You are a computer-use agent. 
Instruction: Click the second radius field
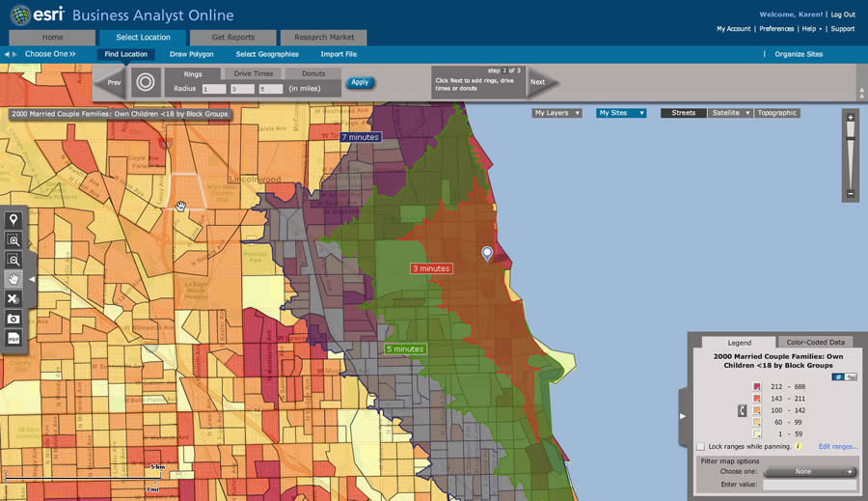[242, 89]
